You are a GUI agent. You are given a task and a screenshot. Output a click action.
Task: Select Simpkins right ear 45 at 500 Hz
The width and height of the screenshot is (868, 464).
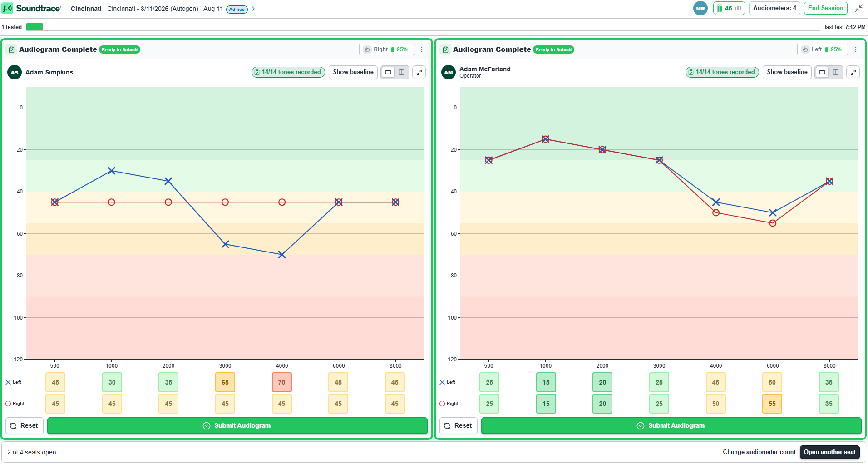(x=55, y=404)
